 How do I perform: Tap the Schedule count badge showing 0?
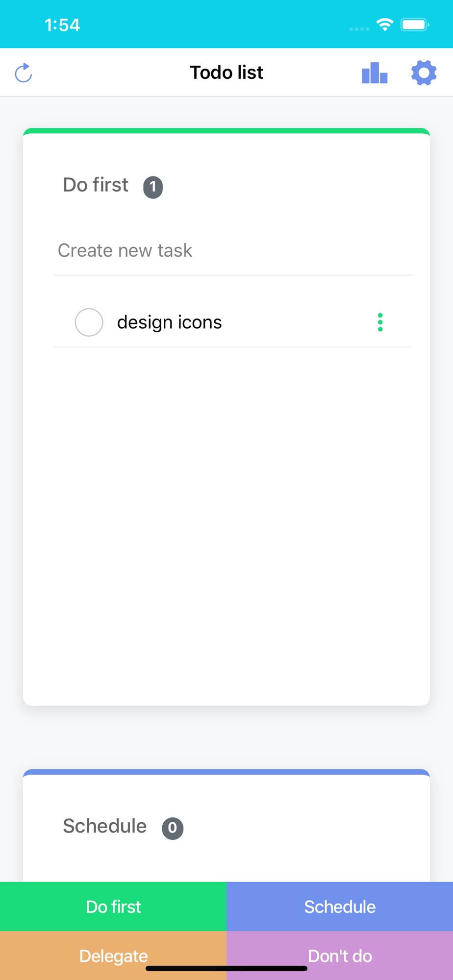pos(173,828)
